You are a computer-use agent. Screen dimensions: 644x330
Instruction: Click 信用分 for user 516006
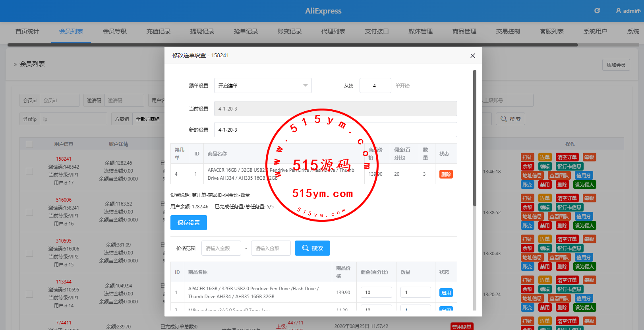click(584, 216)
